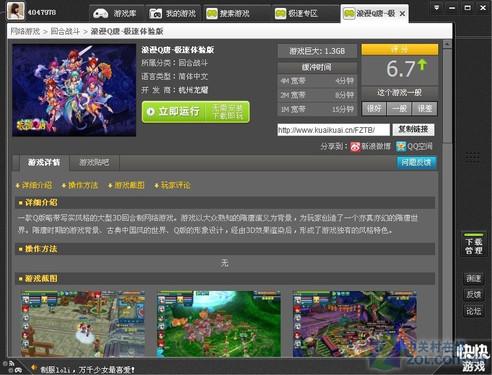Screen dimensions: 492x375
Task: Click the 2M 宽带 buffer time row
Action: tap(317, 95)
